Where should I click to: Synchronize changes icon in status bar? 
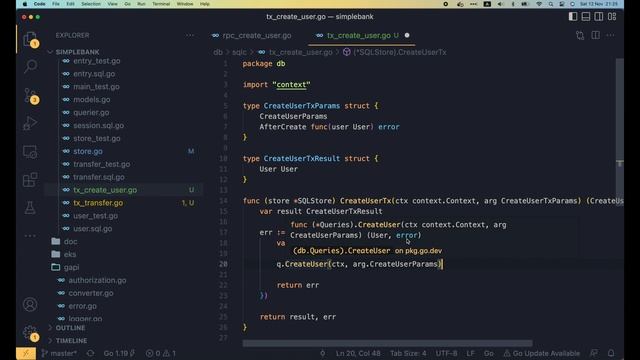click(x=90, y=353)
